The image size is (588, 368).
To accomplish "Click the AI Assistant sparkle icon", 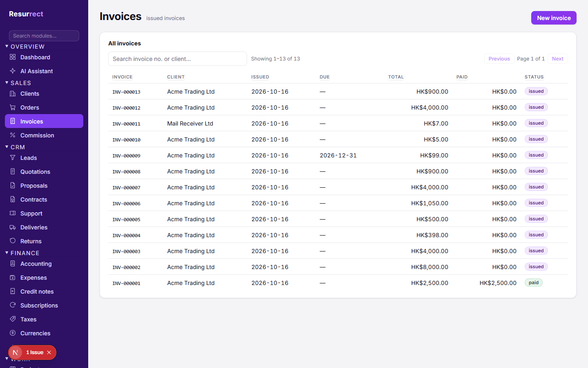I will point(13,71).
